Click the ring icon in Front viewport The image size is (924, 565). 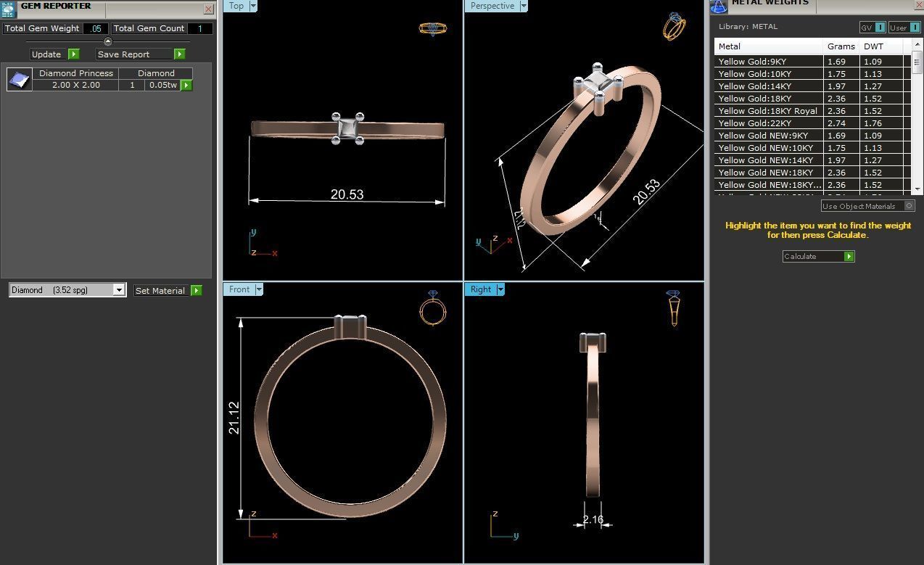(433, 308)
